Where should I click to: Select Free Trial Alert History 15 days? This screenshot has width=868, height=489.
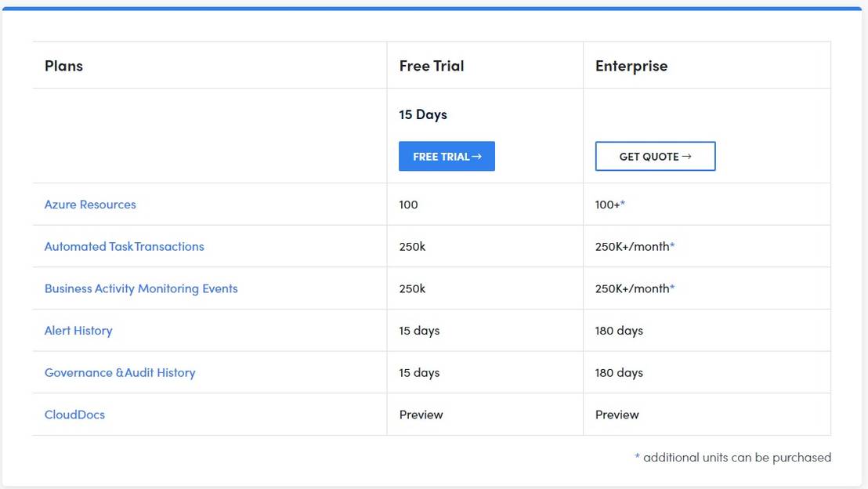click(x=419, y=331)
